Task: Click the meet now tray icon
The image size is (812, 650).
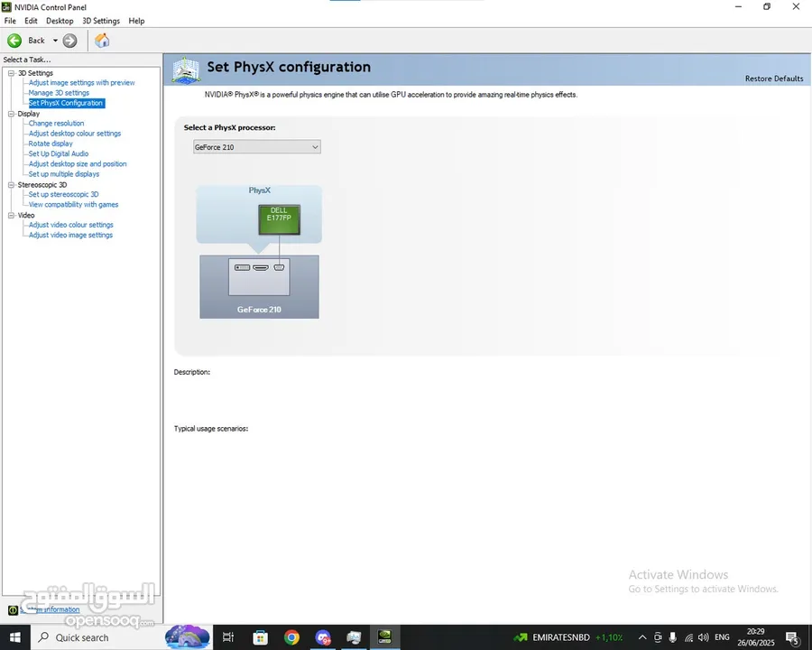Action: [658, 637]
